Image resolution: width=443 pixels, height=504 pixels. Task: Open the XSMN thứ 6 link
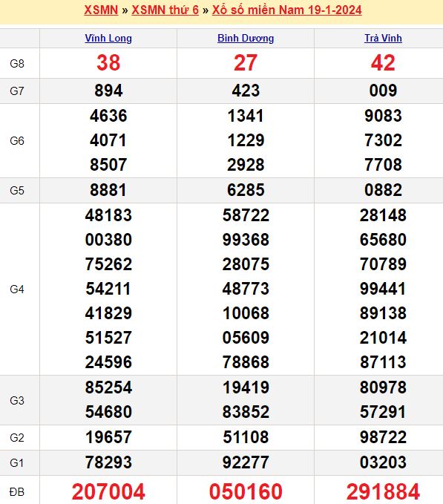(x=165, y=10)
